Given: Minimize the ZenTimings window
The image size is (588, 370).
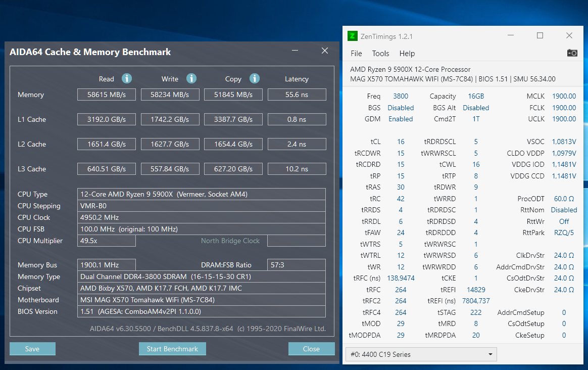Looking at the screenshot, I should coord(510,35).
